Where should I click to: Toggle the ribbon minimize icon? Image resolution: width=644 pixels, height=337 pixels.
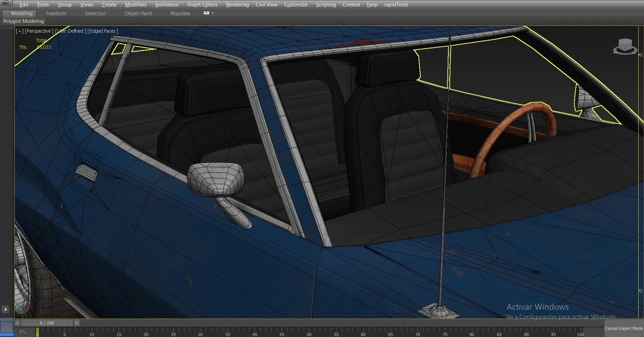[x=206, y=13]
